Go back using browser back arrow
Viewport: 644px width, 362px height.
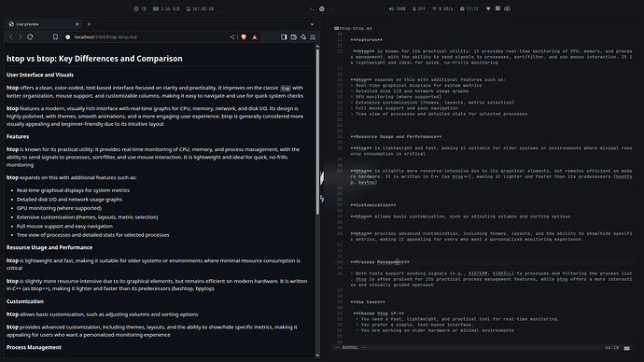click(11, 37)
